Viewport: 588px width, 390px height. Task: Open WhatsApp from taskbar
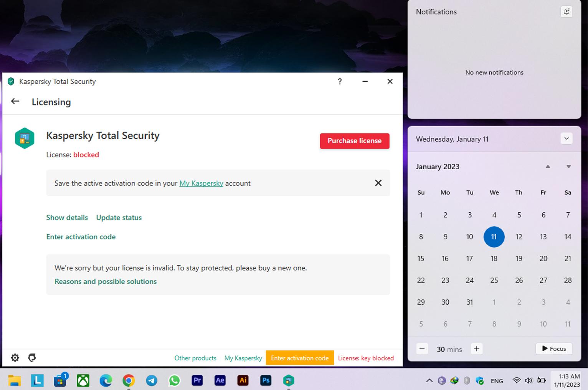coord(174,380)
